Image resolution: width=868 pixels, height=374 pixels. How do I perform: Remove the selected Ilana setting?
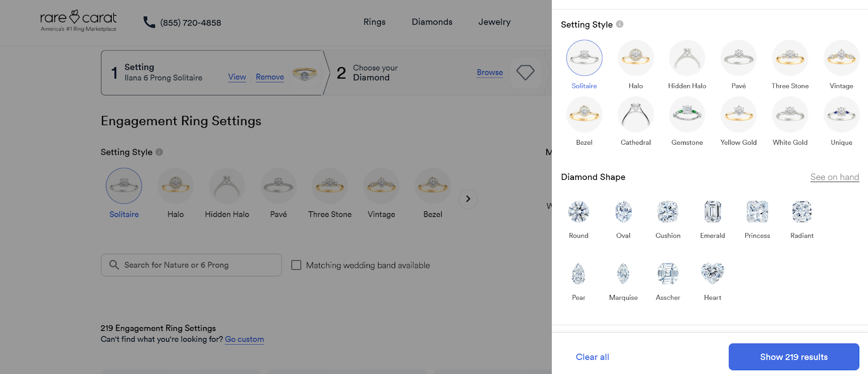pyautogui.click(x=270, y=77)
